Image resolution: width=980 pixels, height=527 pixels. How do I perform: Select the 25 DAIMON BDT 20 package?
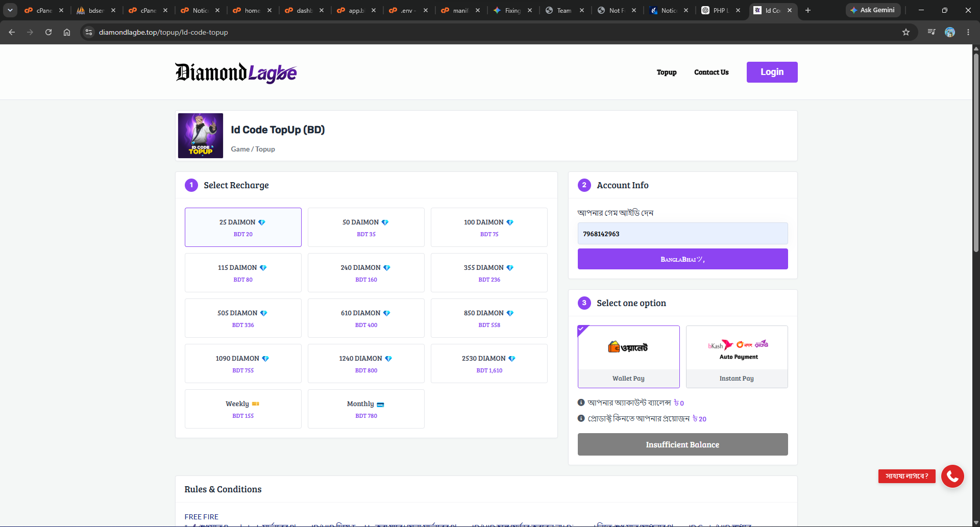[x=243, y=227]
